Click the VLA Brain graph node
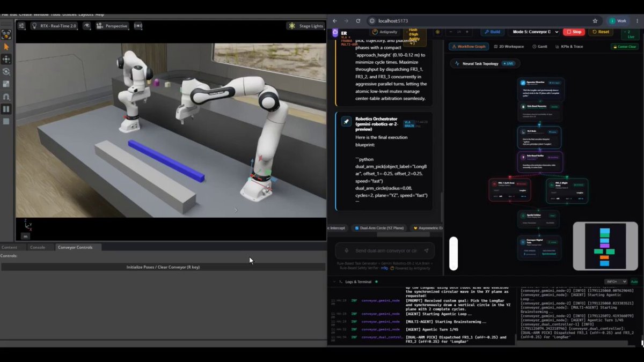Image resolution: width=644 pixels, height=362 pixels. click(x=539, y=137)
